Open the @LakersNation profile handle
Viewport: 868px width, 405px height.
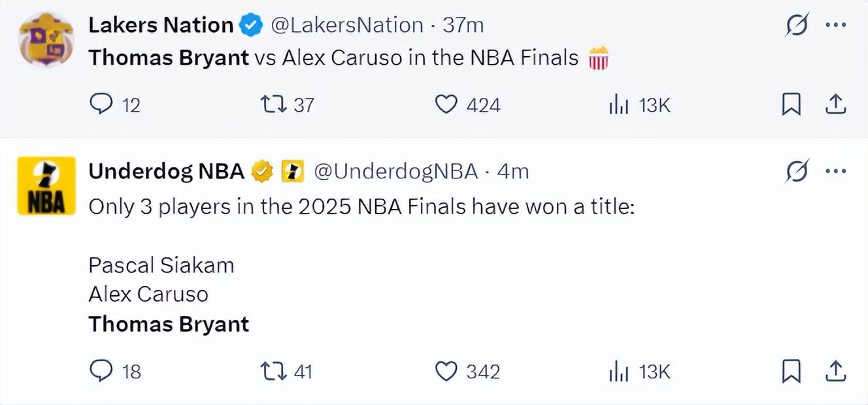click(x=346, y=25)
